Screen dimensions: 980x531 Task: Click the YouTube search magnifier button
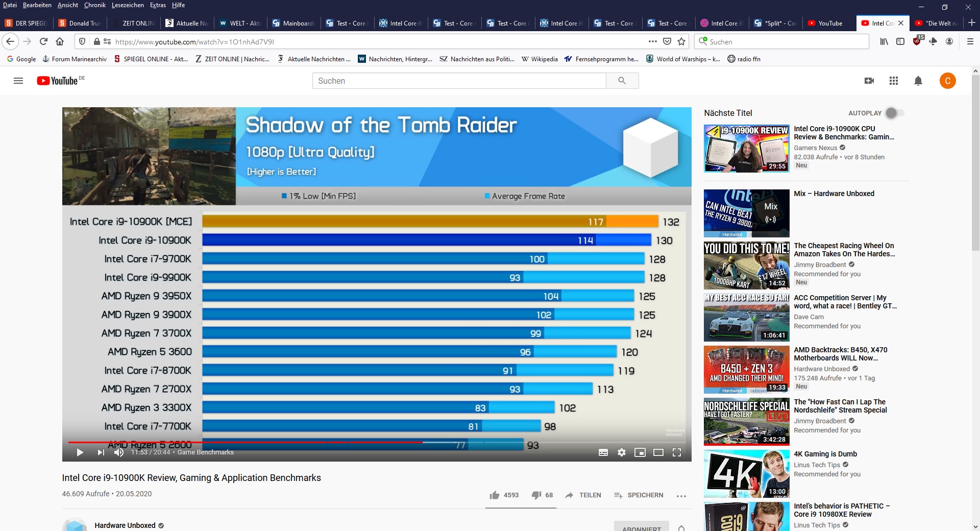coord(622,81)
